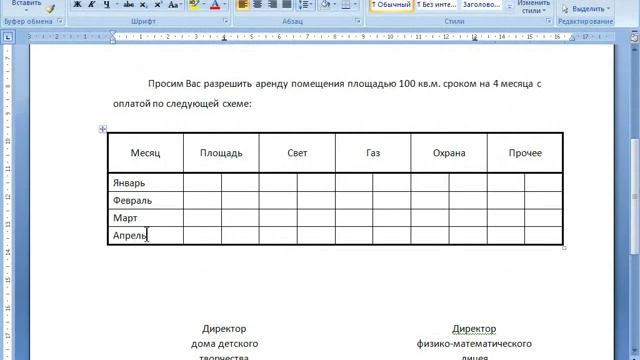Toggle underline formatting (Ч)

[107, 4]
